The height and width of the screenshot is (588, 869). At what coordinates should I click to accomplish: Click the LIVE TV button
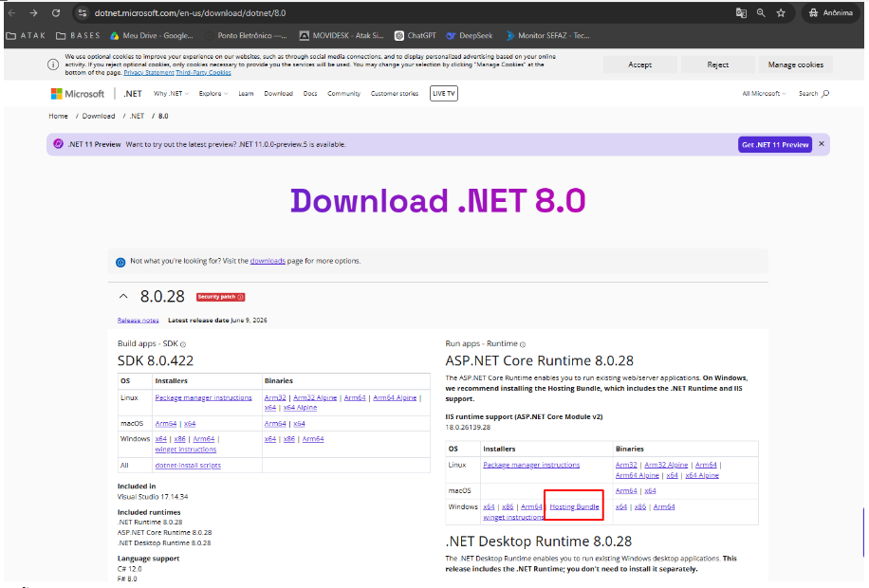444,94
